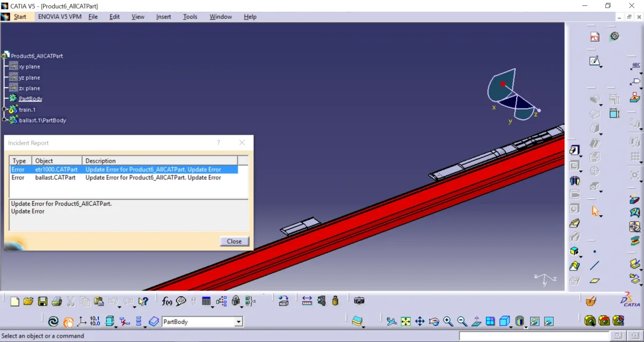Image resolution: width=644 pixels, height=342 pixels.
Task: Open the Sketcher tool icon
Action: point(595,61)
